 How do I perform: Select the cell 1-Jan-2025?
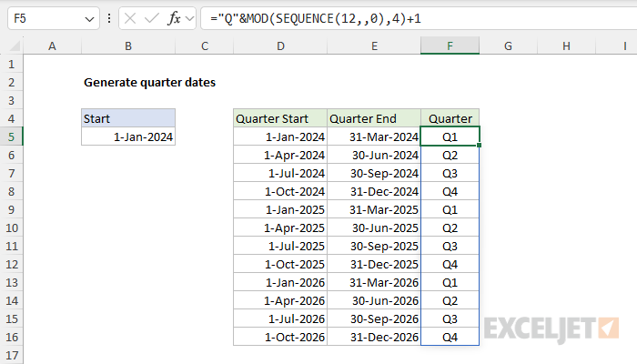[x=280, y=209]
